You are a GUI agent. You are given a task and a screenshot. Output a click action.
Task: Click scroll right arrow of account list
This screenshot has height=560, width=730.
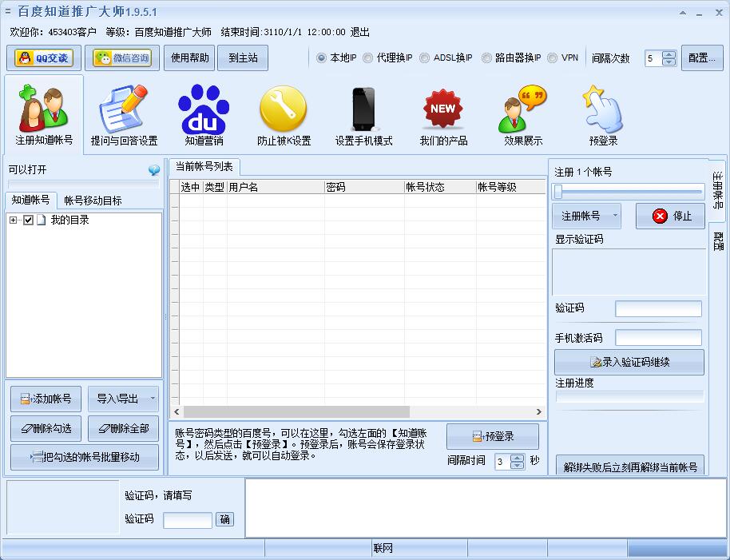click(x=538, y=412)
